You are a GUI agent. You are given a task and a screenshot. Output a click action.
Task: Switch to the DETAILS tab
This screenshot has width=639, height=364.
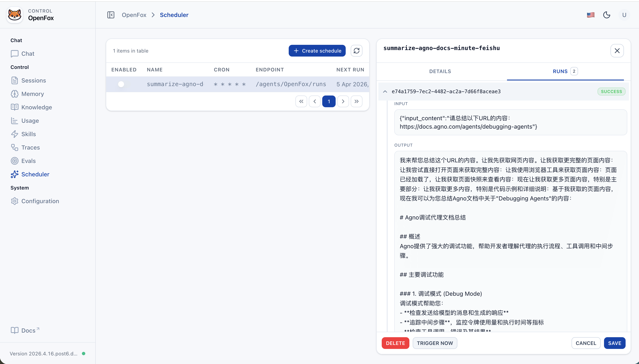point(440,71)
